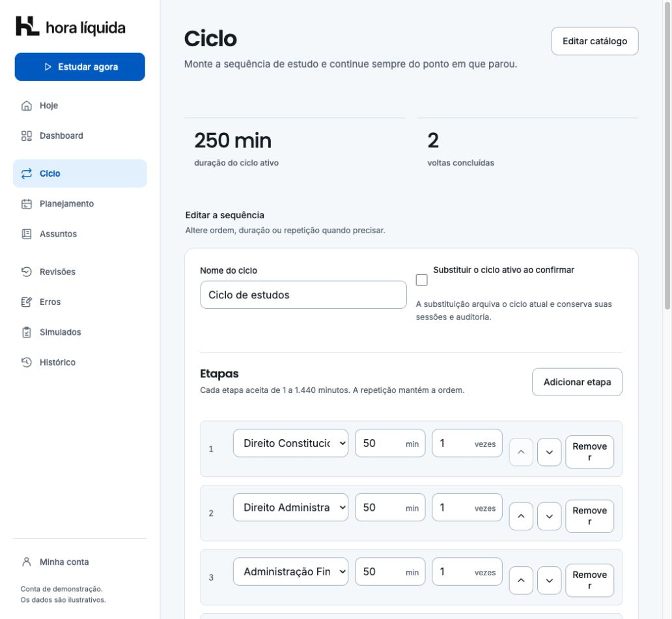
Task: Click the Minha conta person icon
Action: coord(27,562)
